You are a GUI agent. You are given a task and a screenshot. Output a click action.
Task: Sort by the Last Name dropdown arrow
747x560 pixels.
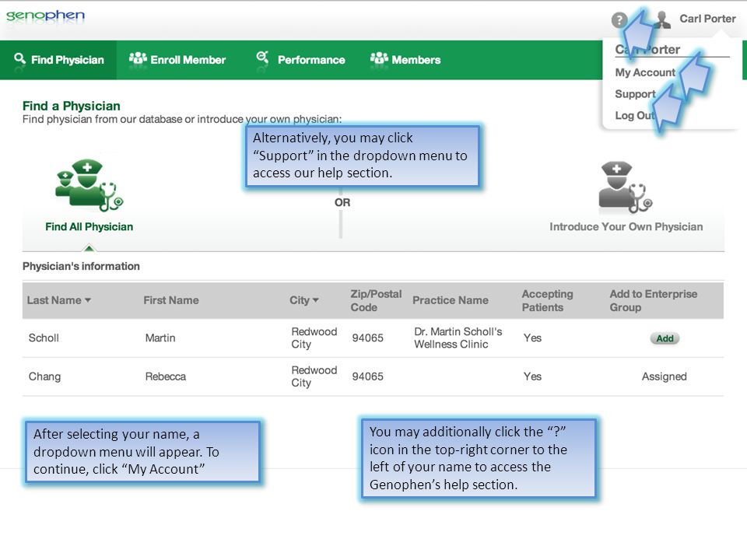[x=88, y=300]
